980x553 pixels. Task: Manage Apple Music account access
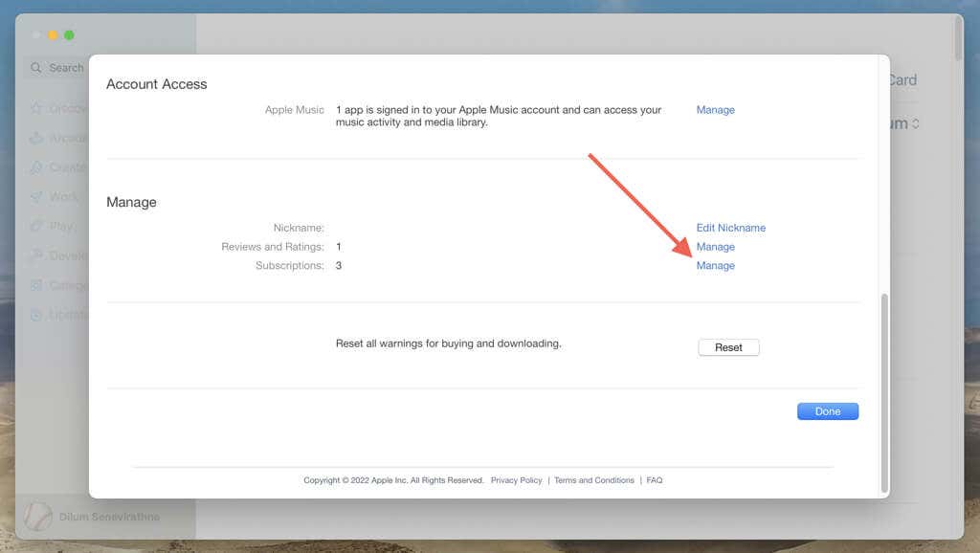point(715,109)
